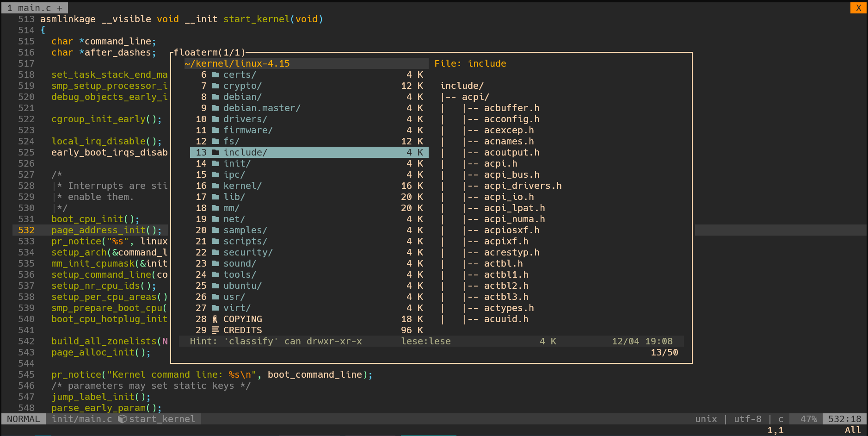
Task: Click the 'File: include' preview header
Action: click(470, 63)
